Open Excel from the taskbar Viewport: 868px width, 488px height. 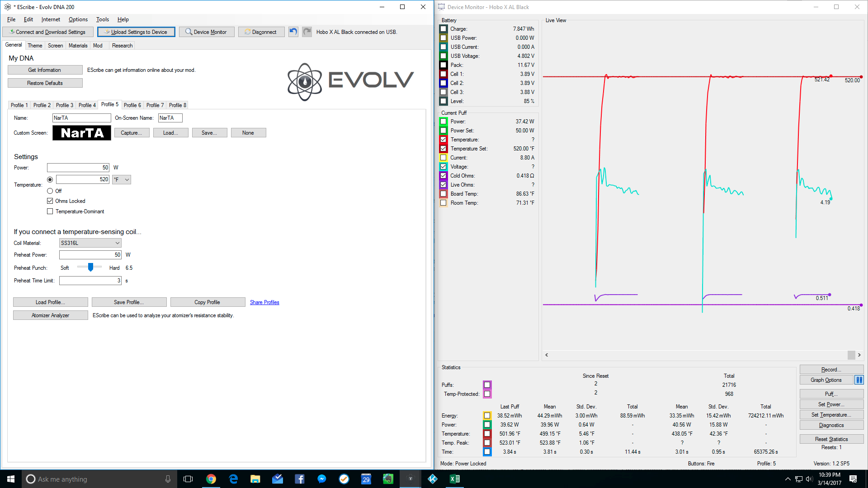455,479
